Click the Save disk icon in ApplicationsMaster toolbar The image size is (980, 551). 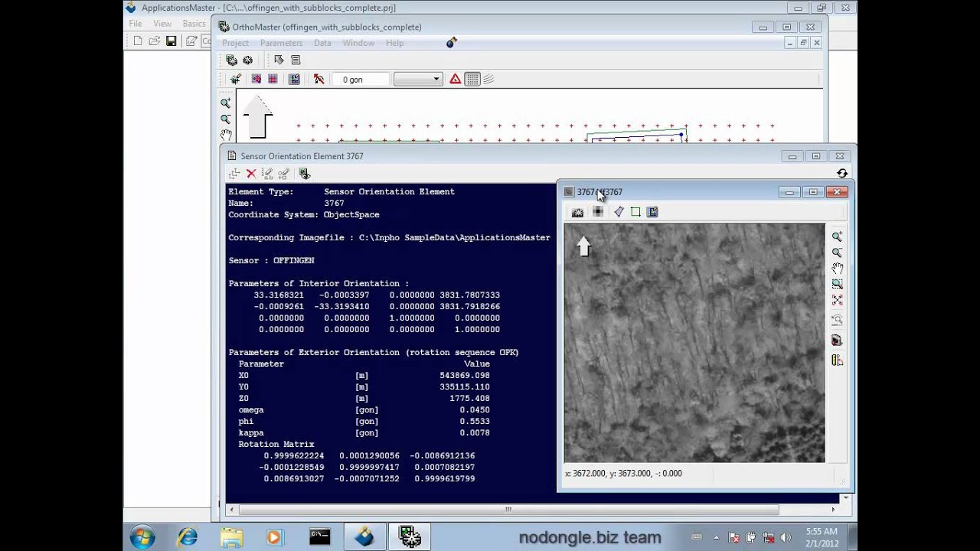(x=171, y=41)
